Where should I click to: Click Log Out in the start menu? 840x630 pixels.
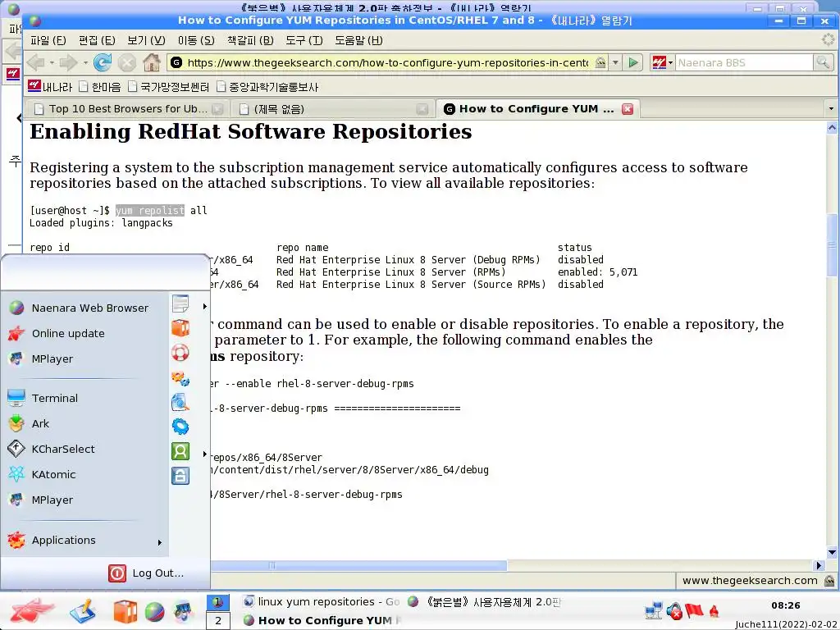pos(146,573)
